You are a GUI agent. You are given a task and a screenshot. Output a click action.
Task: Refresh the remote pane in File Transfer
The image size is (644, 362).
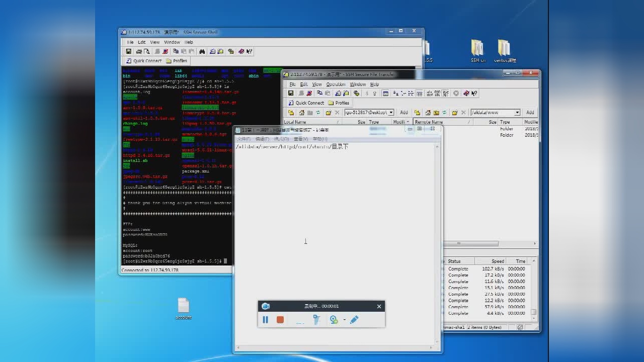(x=444, y=113)
